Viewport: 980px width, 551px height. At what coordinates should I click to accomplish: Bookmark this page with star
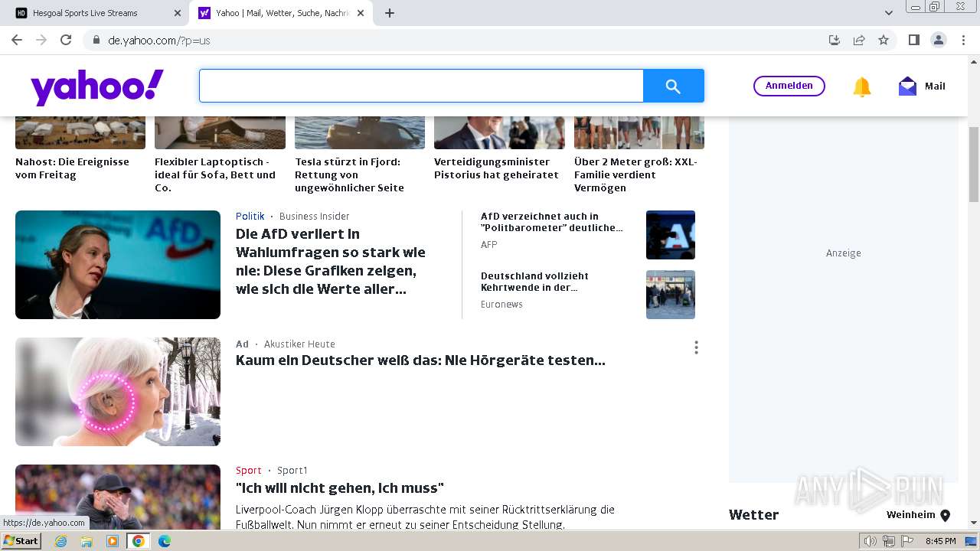(884, 40)
